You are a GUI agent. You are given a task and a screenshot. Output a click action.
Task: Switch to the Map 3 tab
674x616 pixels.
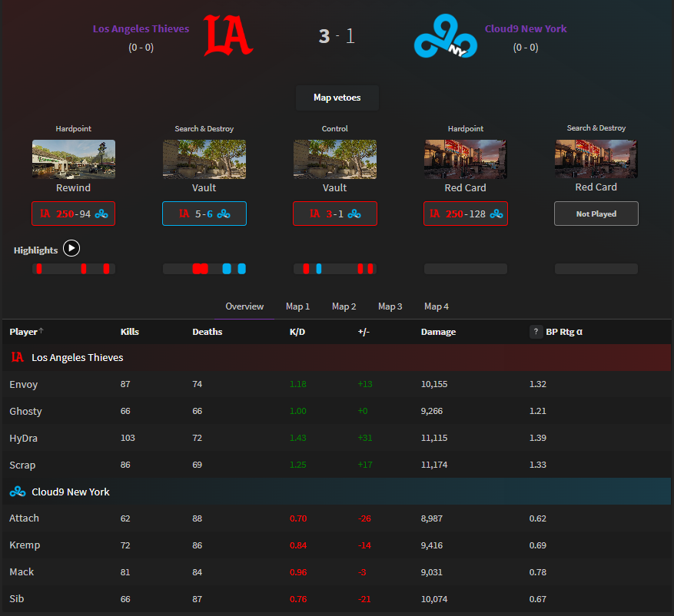tap(390, 306)
